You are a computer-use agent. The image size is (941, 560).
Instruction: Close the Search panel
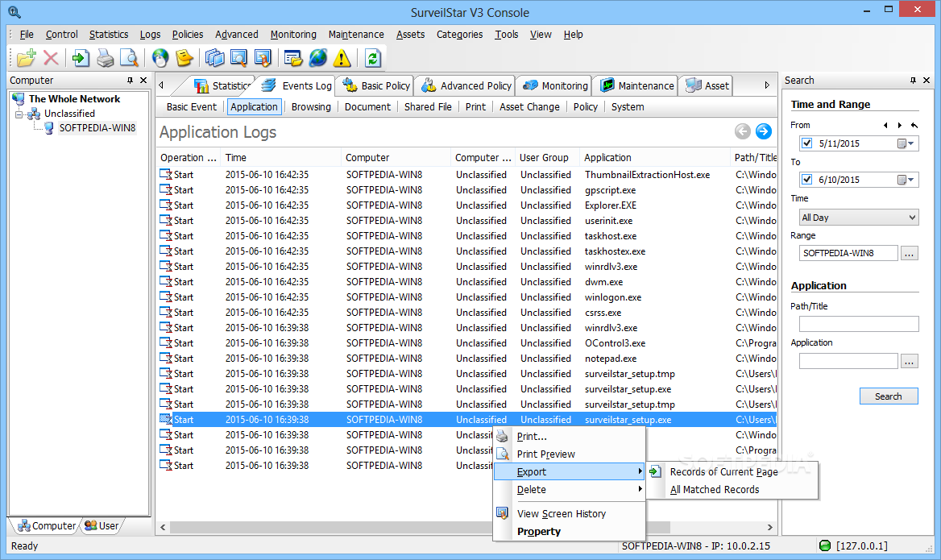pos(926,80)
